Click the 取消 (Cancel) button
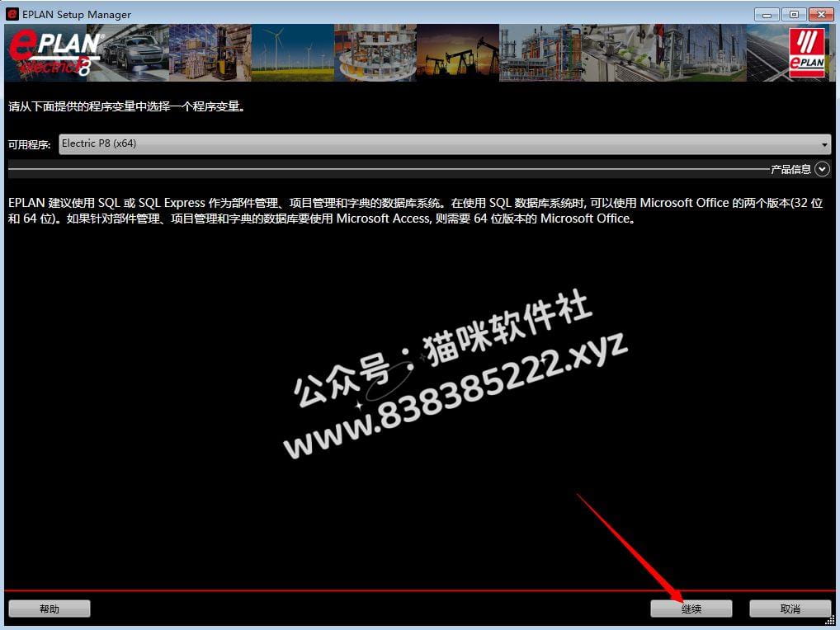The width and height of the screenshot is (840, 630). (x=790, y=609)
